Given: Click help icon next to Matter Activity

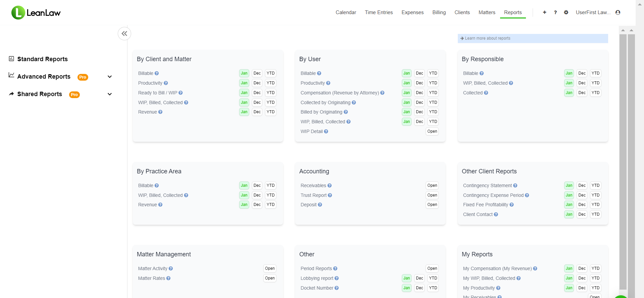Looking at the screenshot, I should point(171,268).
